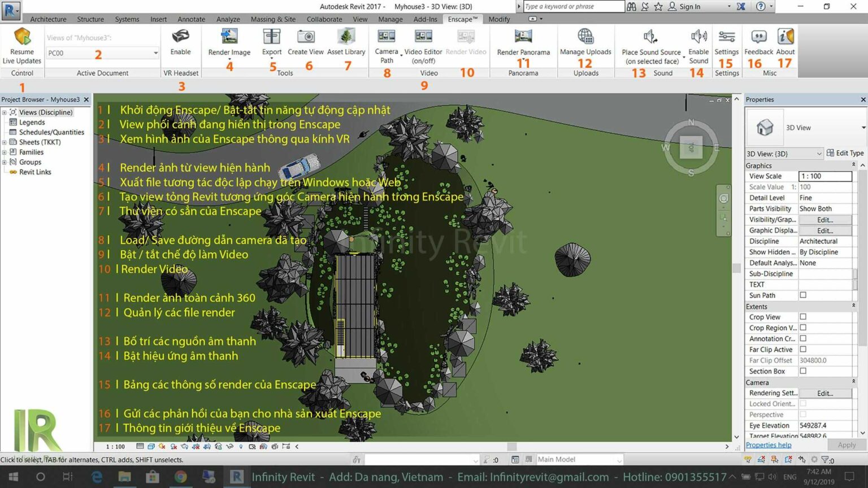The image size is (868, 488).
Task: Open the Enscape Asset Library
Action: pos(346,42)
